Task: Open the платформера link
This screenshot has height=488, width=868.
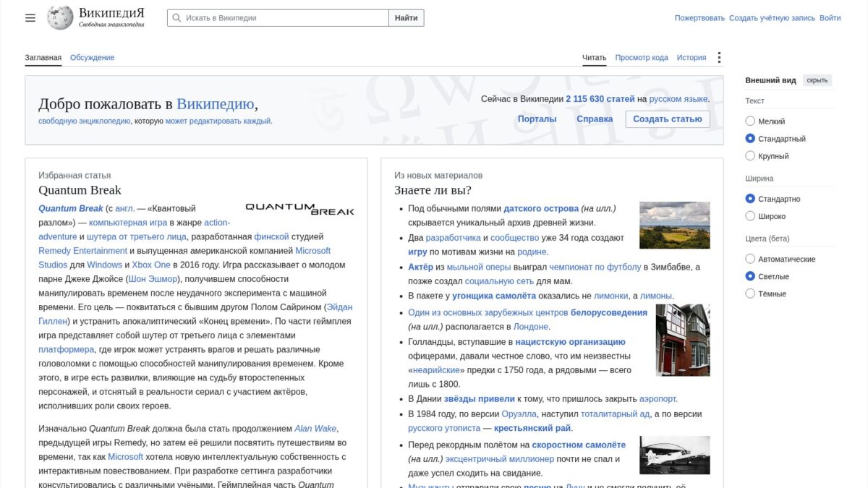Action: point(67,350)
